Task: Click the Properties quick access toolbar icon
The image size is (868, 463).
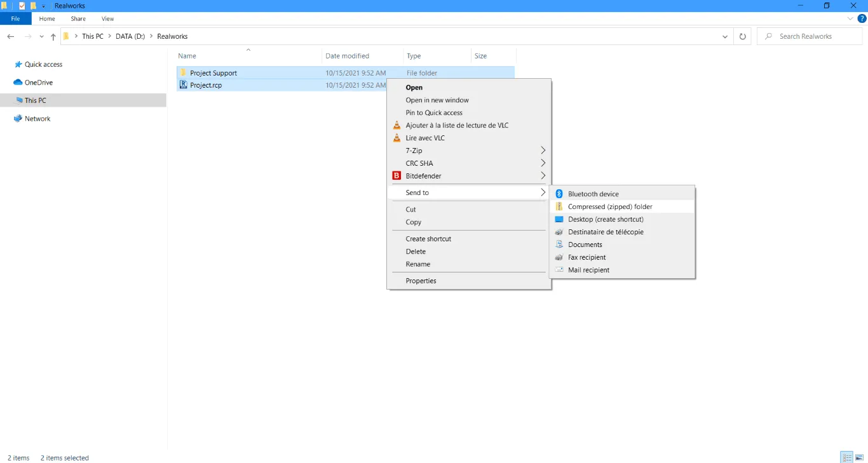Action: pos(22,6)
